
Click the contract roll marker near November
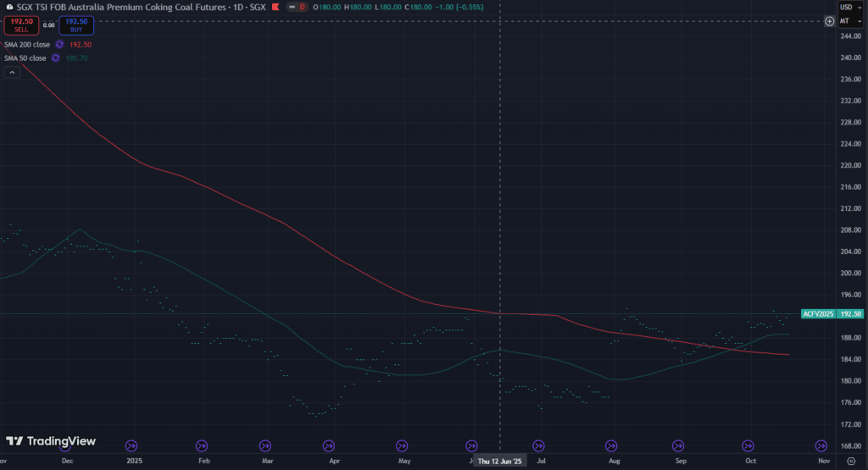click(x=821, y=445)
